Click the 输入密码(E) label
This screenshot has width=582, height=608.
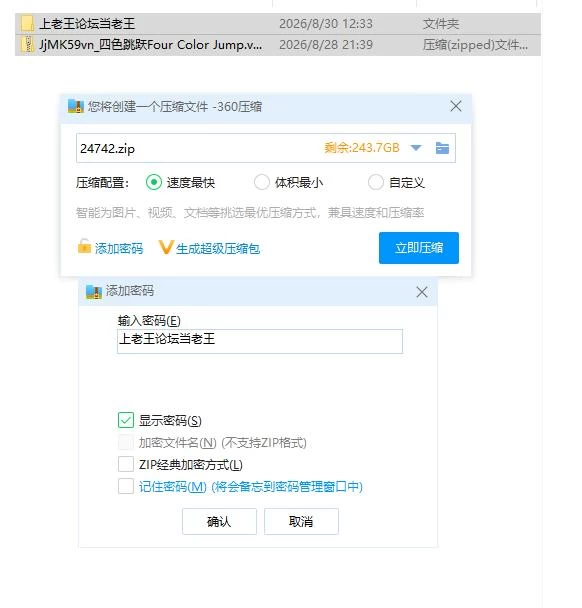click(x=149, y=321)
